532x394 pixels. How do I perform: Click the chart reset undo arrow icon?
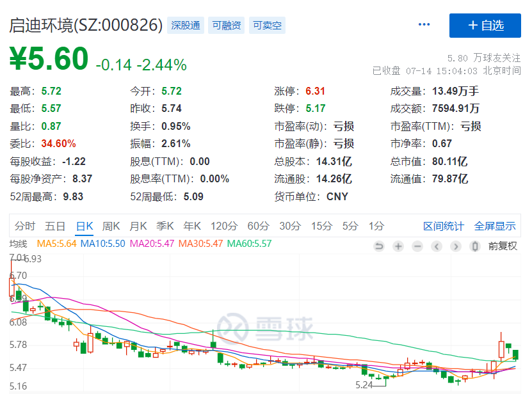coord(379,246)
